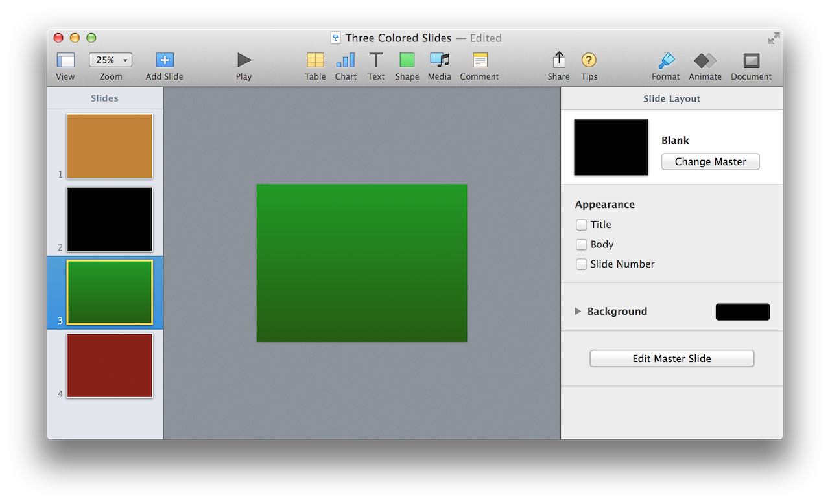Click the black Background color well
Viewport: 830px width, 504px height.
pyautogui.click(x=742, y=312)
